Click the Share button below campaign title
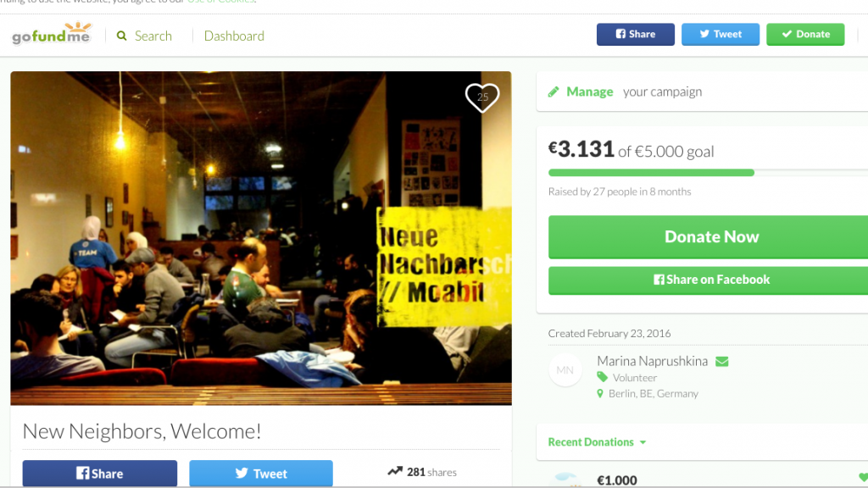This screenshot has width=868, height=488. (x=100, y=474)
